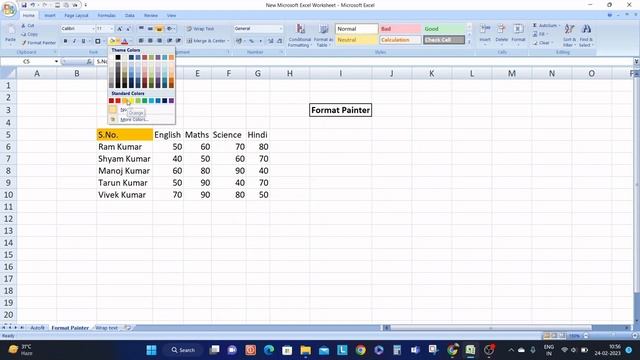The width and height of the screenshot is (640, 360).
Task: Click Decrease Font Size icon
Action: (x=128, y=29)
